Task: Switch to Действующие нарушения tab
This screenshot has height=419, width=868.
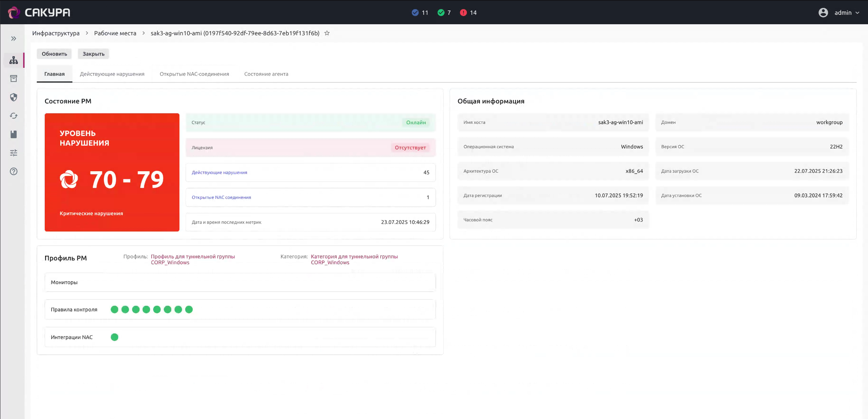Action: (x=112, y=74)
